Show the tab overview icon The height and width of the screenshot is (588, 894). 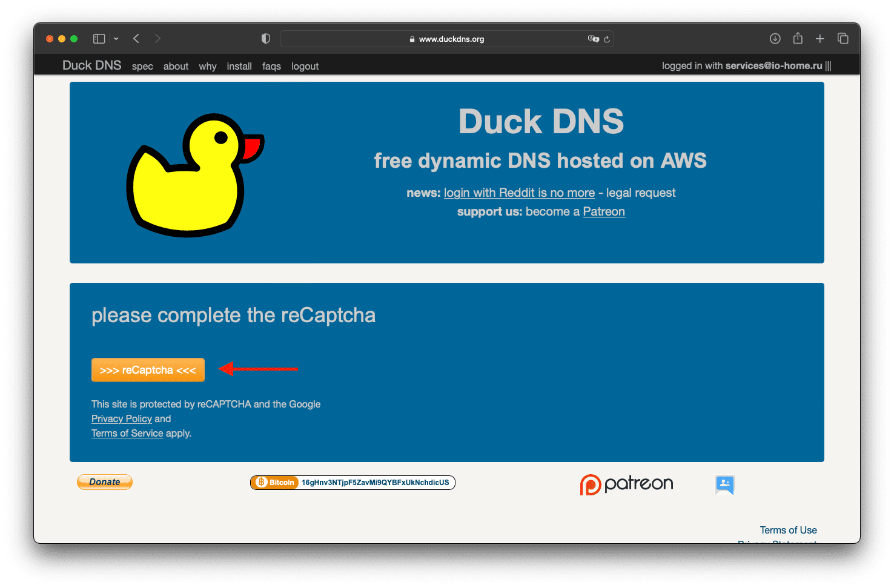pos(843,39)
